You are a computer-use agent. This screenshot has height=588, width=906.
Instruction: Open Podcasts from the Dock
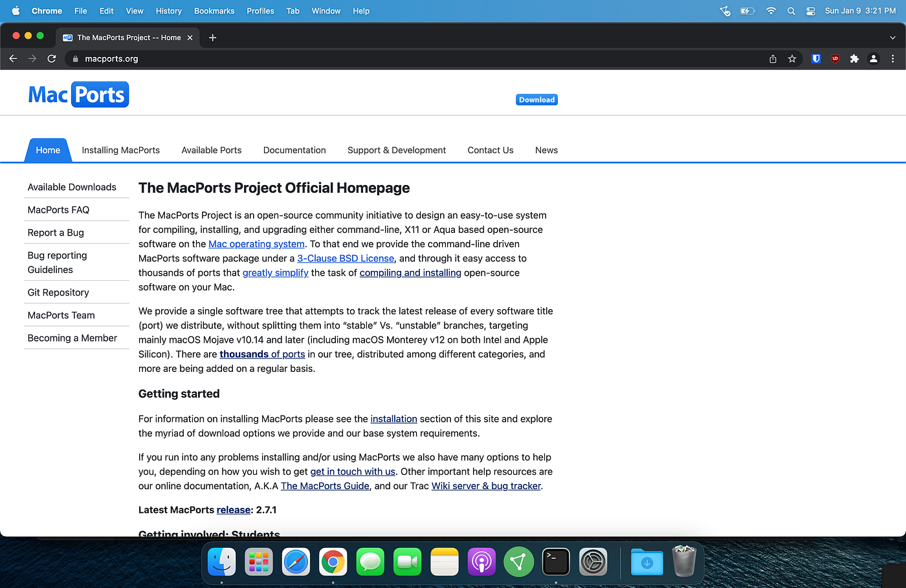481,561
